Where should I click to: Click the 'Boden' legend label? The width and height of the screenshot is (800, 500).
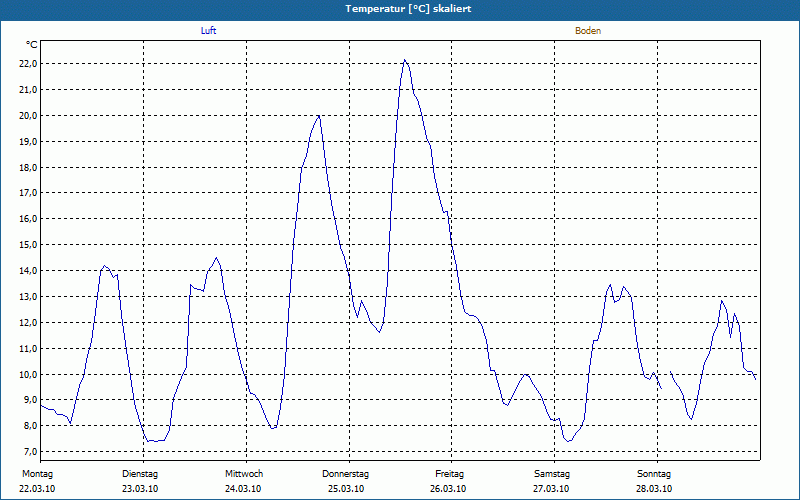pos(588,31)
